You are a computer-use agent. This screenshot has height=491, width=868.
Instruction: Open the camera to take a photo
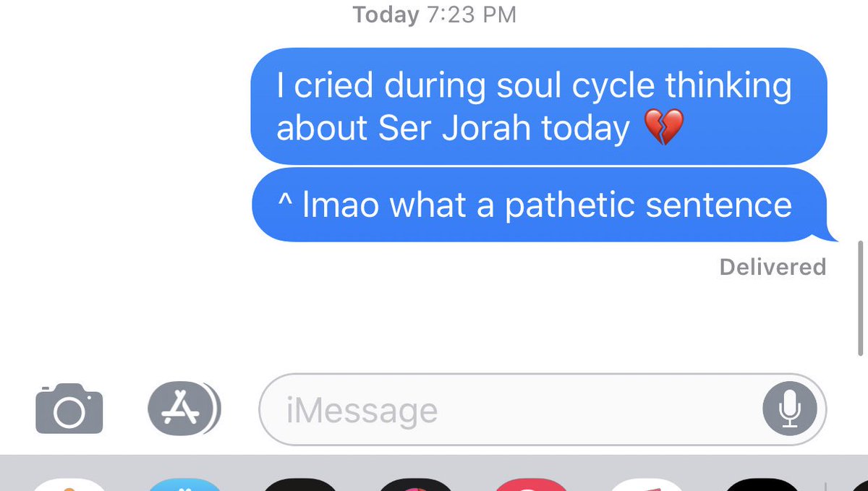point(69,409)
